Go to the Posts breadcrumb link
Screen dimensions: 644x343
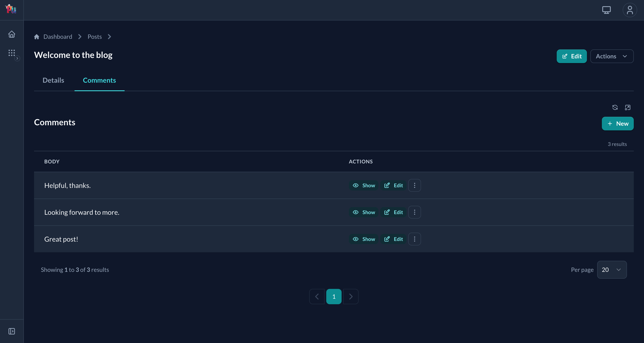pos(95,37)
